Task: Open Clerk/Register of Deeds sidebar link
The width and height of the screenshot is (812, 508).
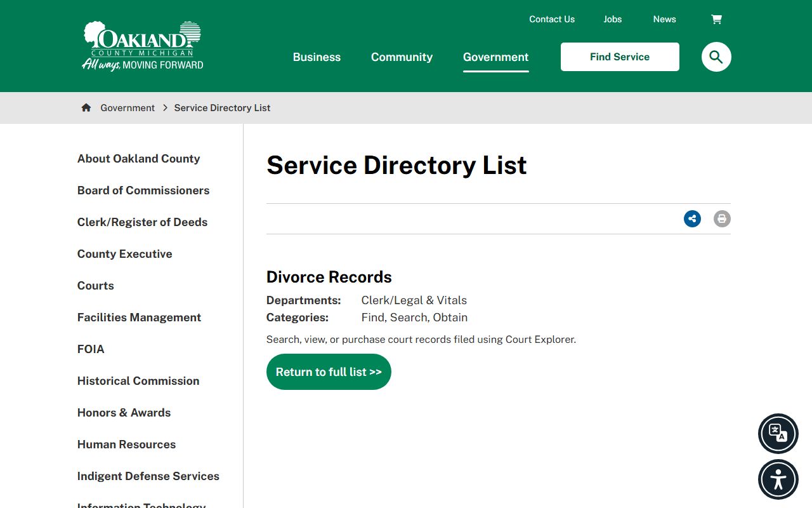Action: click(x=142, y=222)
